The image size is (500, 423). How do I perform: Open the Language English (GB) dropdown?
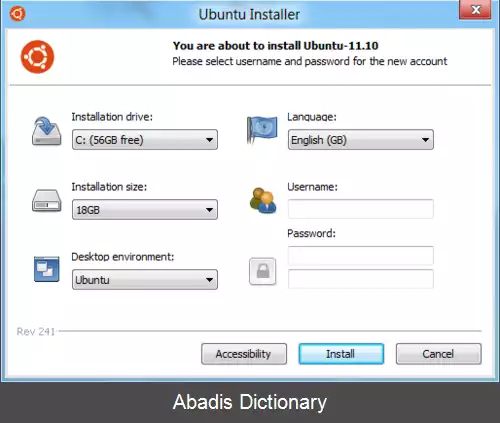click(x=361, y=140)
